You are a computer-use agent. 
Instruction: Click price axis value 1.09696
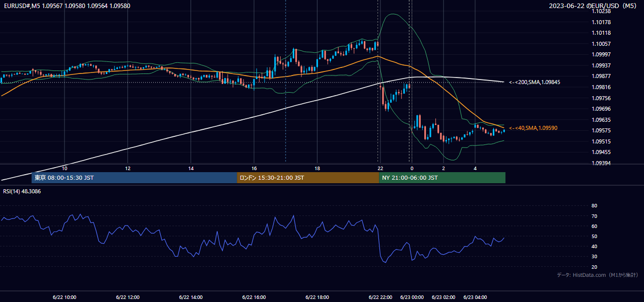pyautogui.click(x=601, y=109)
